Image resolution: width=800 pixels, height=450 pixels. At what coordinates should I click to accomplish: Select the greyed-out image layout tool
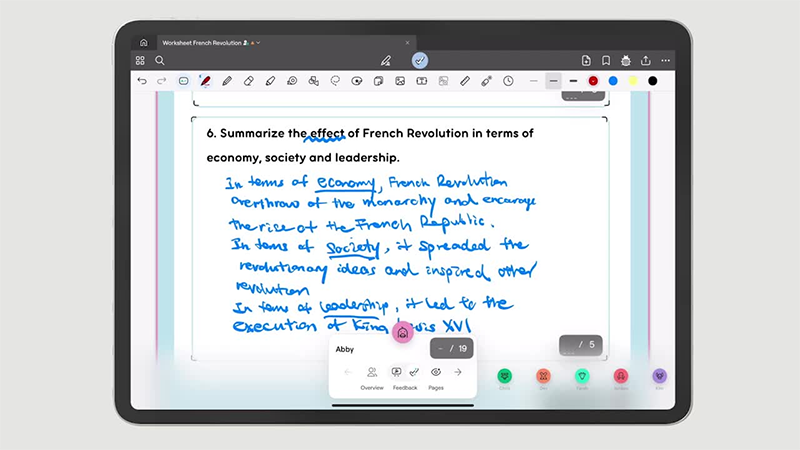[x=443, y=81]
